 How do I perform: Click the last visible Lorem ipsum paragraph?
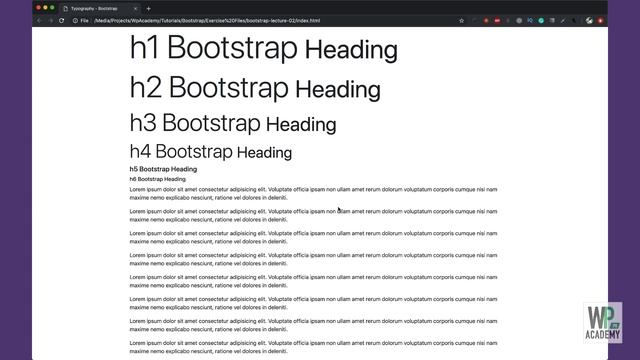pos(313,347)
